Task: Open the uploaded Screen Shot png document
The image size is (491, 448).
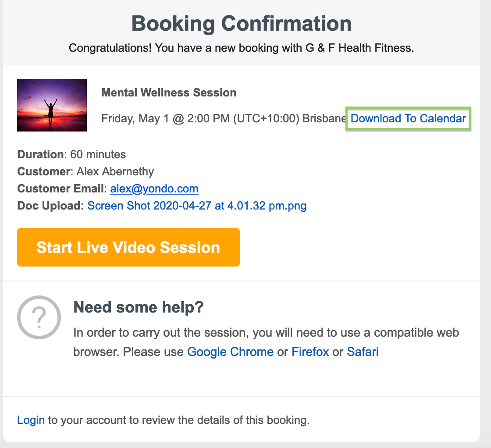Action: [197, 206]
